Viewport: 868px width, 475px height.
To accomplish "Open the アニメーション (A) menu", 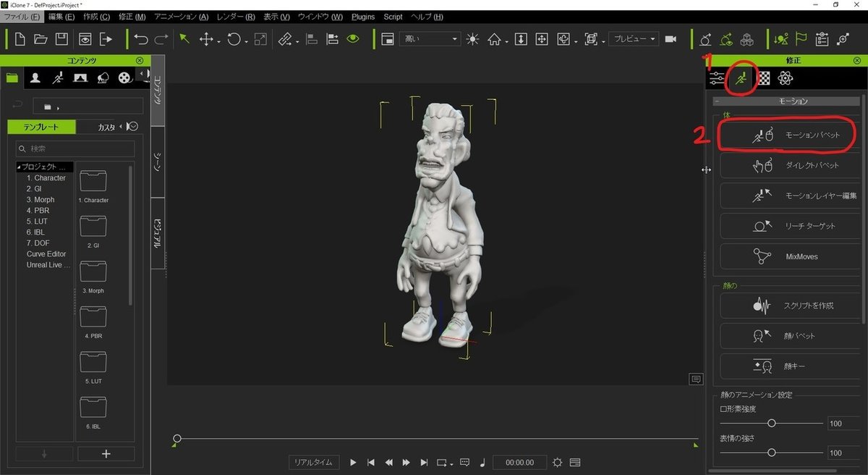I will pos(181,16).
